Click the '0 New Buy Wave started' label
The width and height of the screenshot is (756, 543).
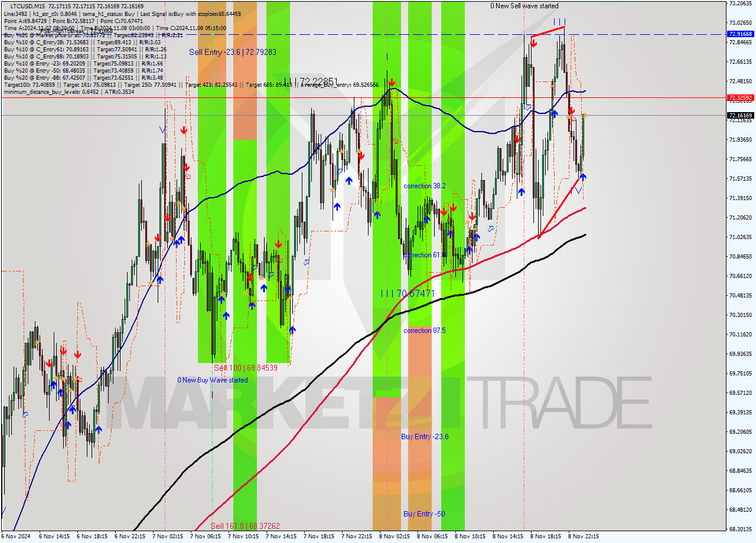pyautogui.click(x=213, y=380)
